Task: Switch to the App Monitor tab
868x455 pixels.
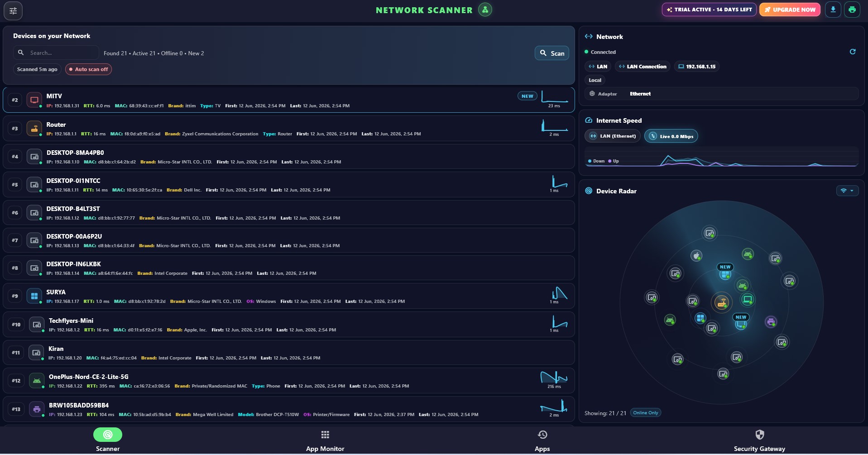Action: 325,441
